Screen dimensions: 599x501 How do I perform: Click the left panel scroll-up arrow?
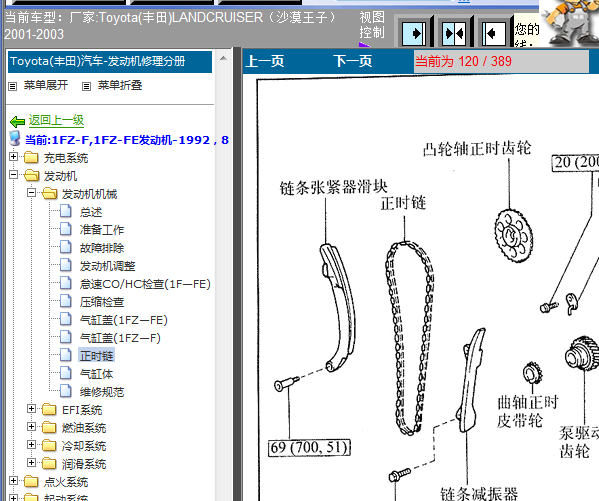click(x=223, y=58)
